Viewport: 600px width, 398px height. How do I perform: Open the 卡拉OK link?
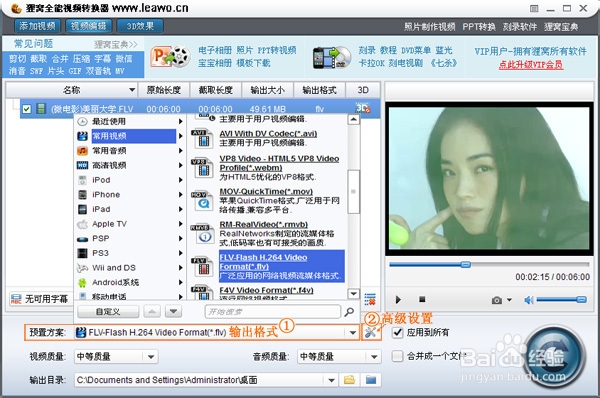371,63
